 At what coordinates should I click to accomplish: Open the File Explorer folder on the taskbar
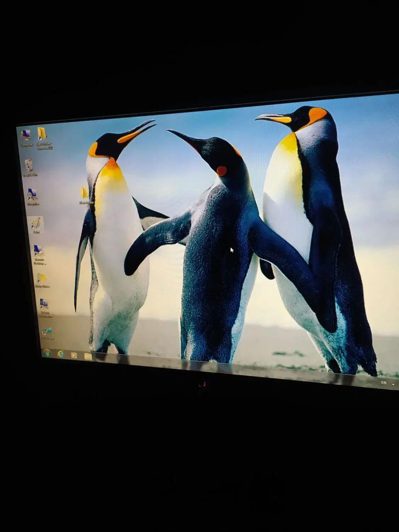click(88, 356)
